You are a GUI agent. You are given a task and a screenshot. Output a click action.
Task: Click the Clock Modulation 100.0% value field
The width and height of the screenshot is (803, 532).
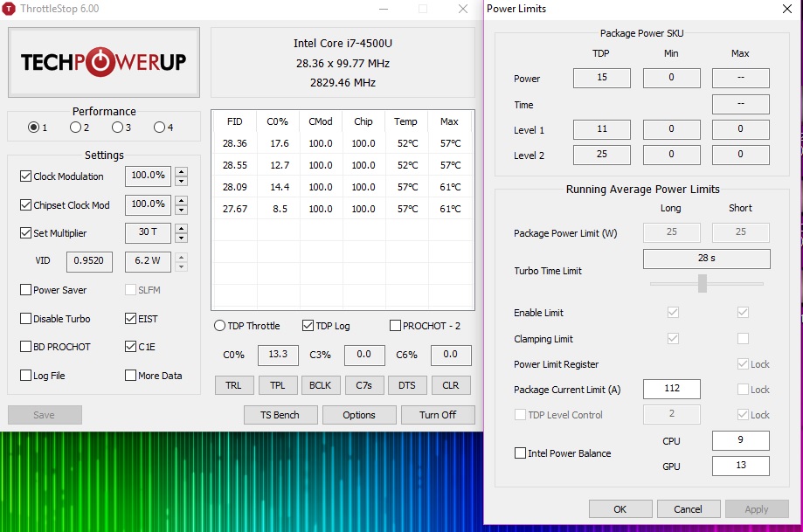[x=148, y=176]
